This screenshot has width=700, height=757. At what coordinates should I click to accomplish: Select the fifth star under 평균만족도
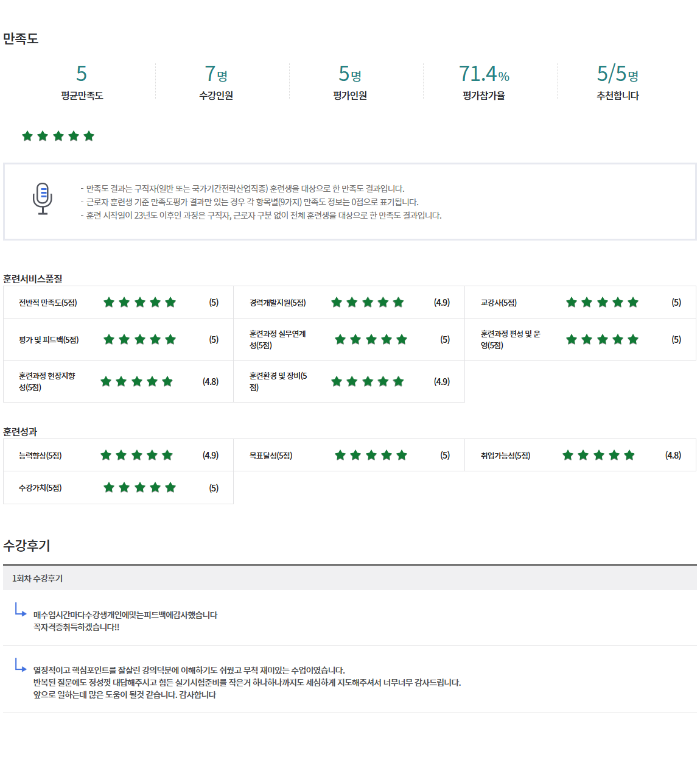90,135
